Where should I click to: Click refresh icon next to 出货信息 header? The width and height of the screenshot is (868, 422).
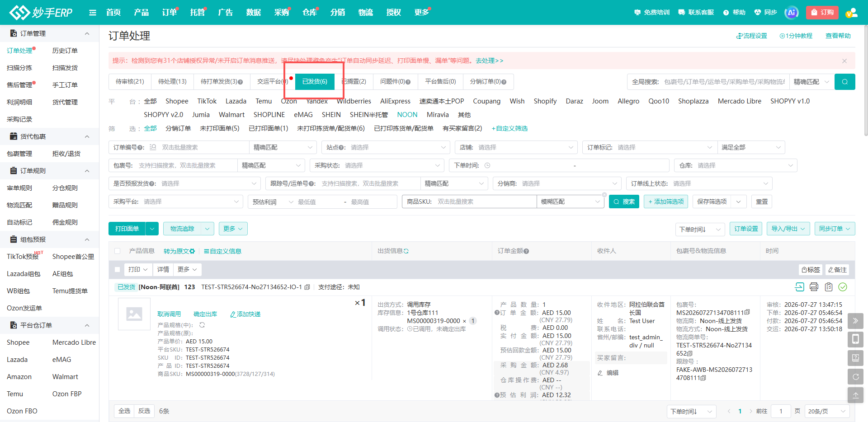[x=406, y=251]
